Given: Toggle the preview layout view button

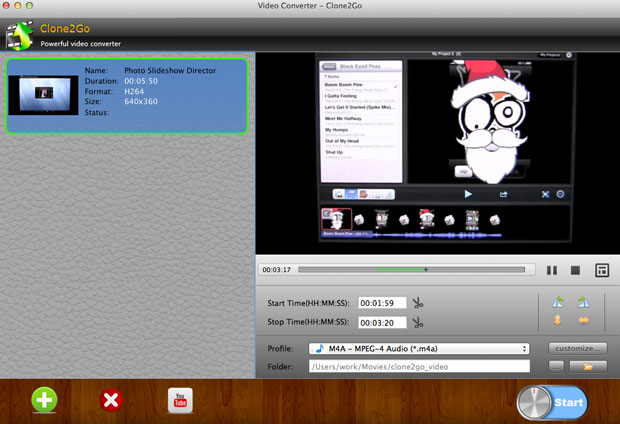Looking at the screenshot, I should [x=601, y=270].
